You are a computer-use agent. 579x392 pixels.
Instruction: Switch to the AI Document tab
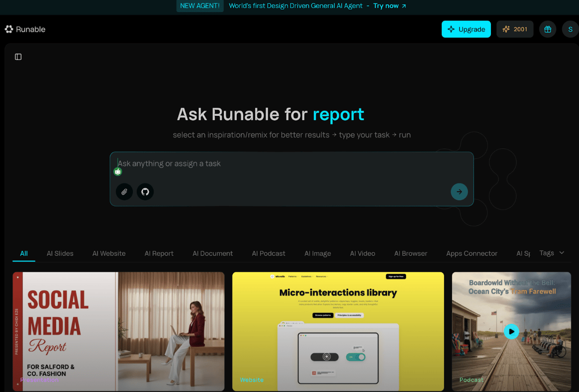pos(213,253)
